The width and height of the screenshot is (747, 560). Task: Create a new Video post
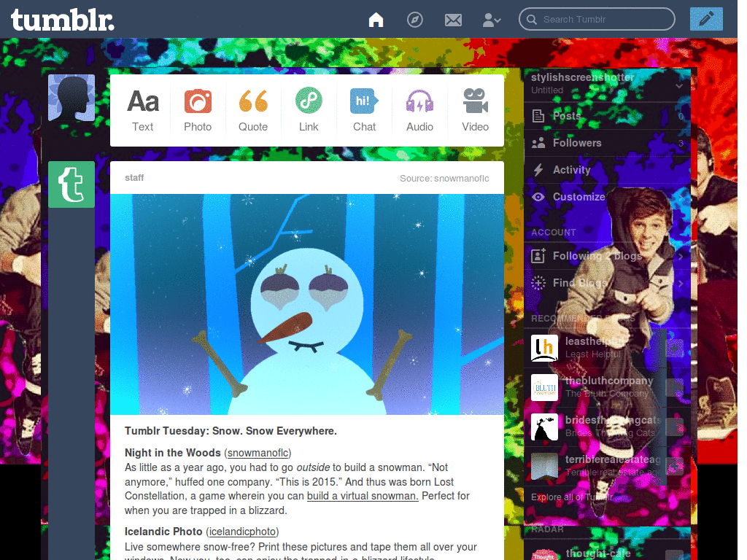click(475, 111)
